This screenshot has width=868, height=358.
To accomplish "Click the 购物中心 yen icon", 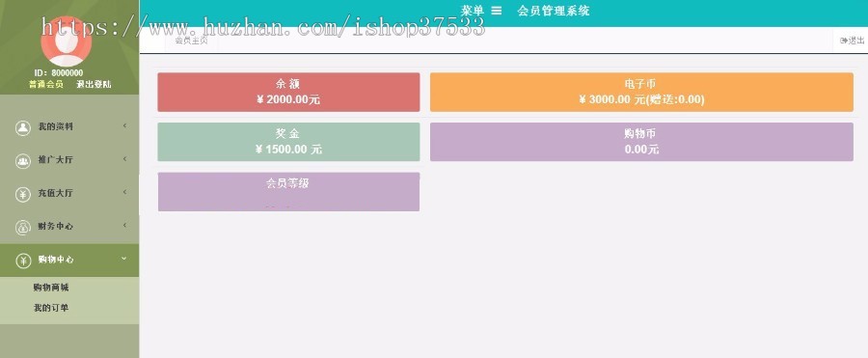I will (x=23, y=261).
